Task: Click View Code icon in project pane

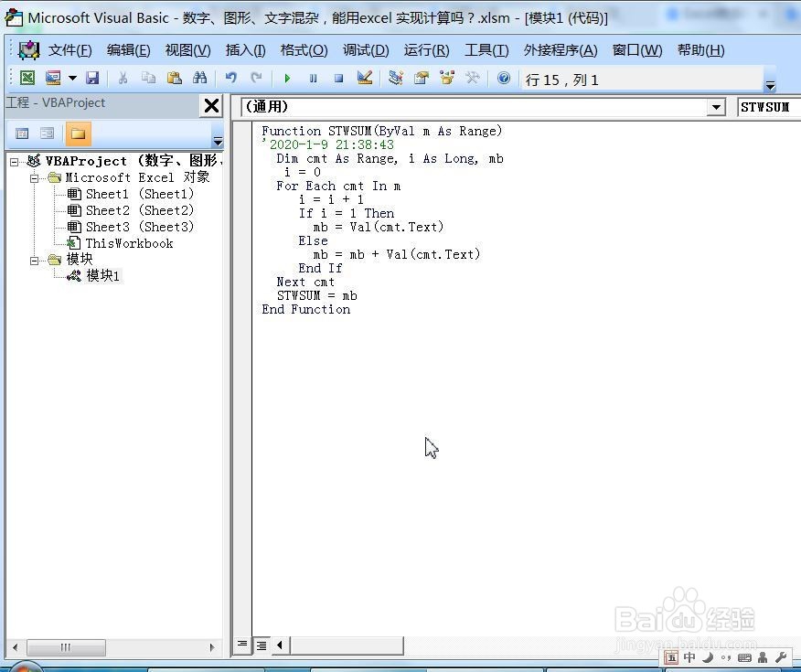Action: [x=22, y=133]
